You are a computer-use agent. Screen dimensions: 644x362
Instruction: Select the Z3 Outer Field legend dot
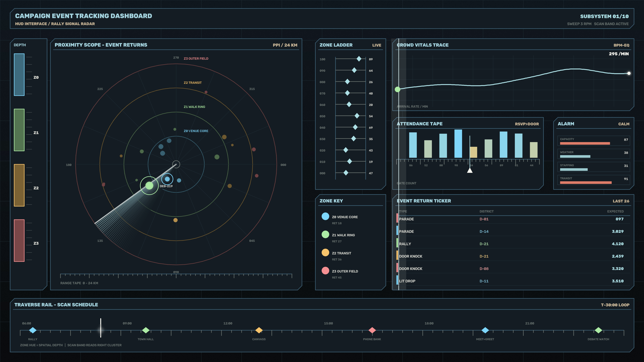click(325, 270)
